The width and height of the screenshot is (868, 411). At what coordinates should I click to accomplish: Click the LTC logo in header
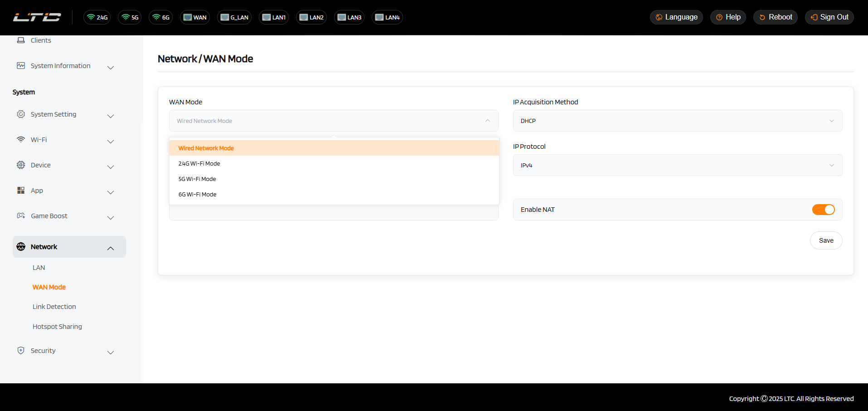pyautogui.click(x=37, y=17)
